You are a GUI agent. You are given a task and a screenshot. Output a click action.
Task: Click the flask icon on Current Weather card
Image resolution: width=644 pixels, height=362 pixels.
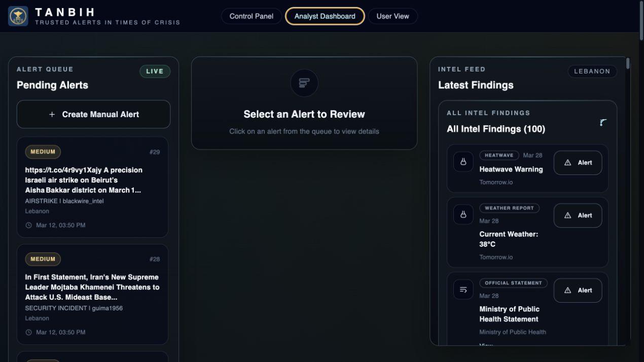pyautogui.click(x=463, y=214)
